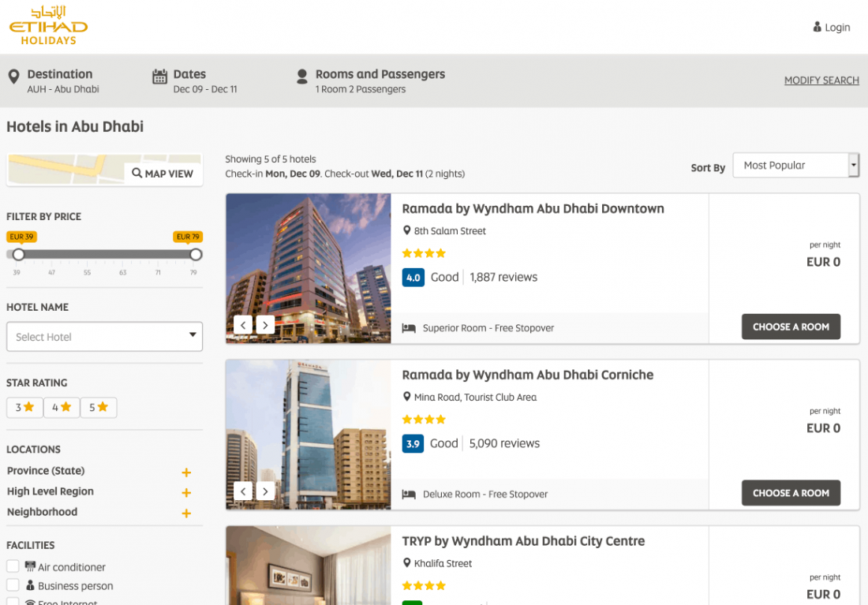The width and height of the screenshot is (868, 605).
Task: Show previous photo of Ramada Corniche
Action: 244,491
